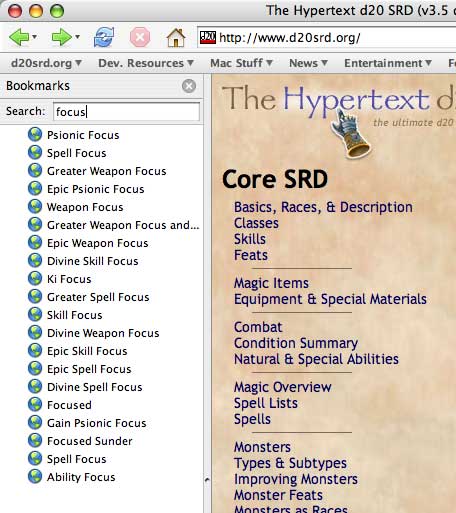Click the globe icon beside Divine Skill Focus
The width and height of the screenshot is (456, 513).
click(35, 261)
